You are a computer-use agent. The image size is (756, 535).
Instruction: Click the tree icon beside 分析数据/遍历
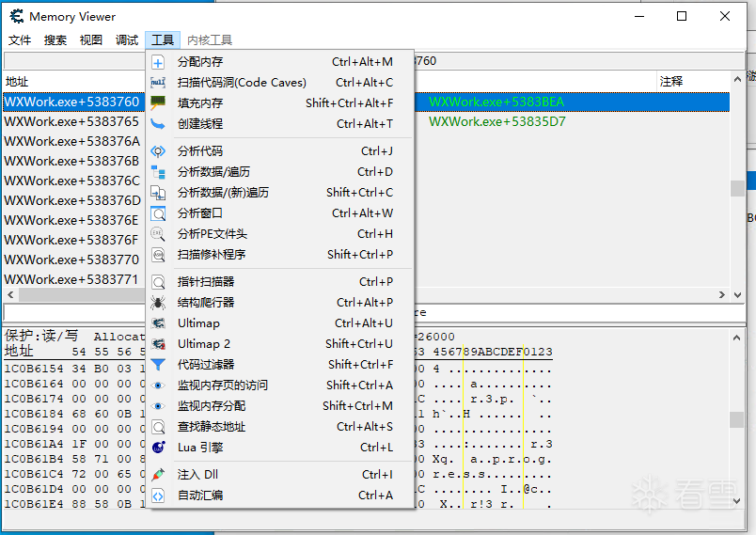click(x=158, y=172)
